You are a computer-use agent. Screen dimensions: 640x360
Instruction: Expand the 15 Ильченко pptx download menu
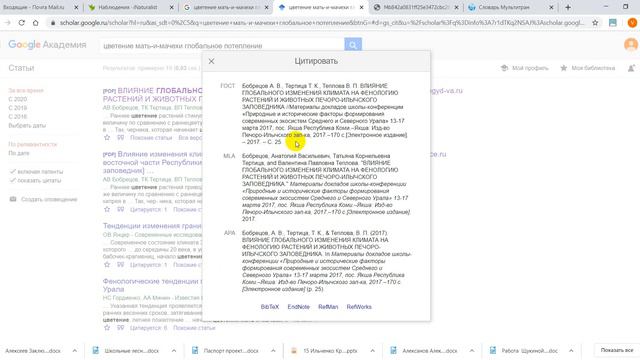coord(373,351)
